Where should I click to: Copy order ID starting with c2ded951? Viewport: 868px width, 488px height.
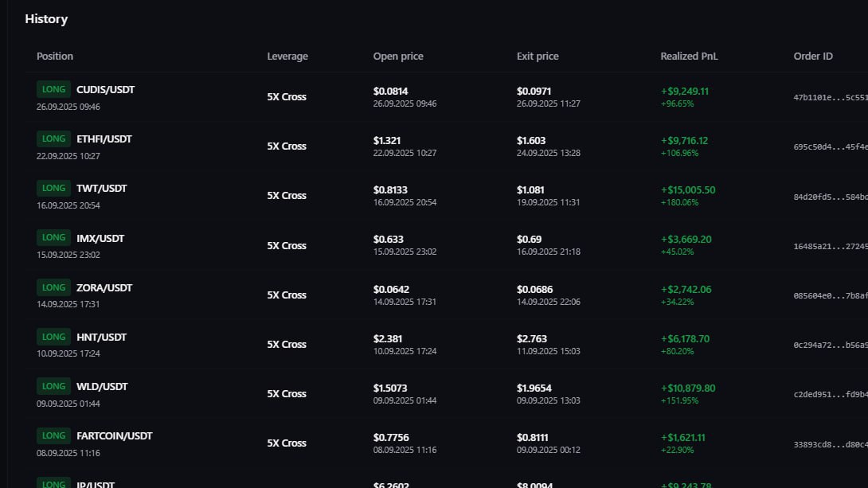[x=831, y=395]
